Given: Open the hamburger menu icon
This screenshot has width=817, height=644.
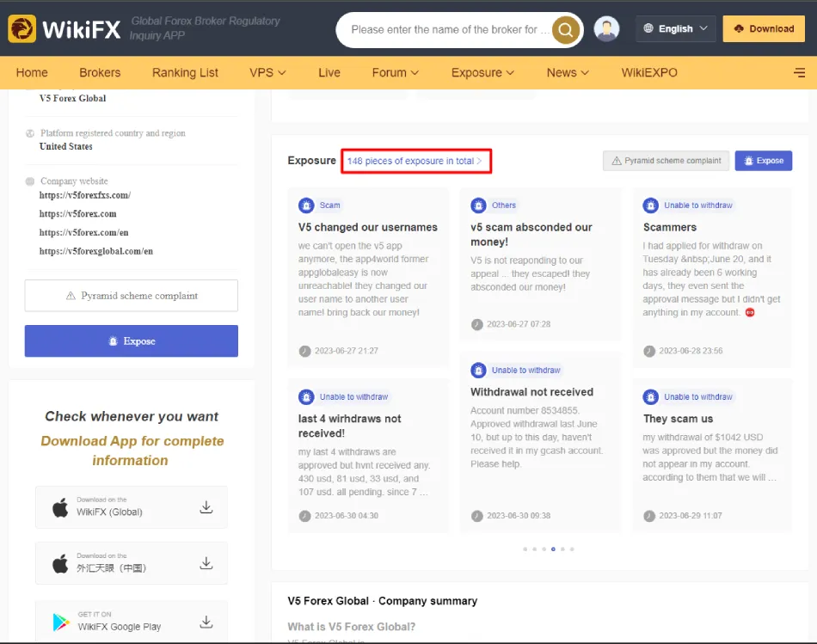Looking at the screenshot, I should click(x=799, y=72).
